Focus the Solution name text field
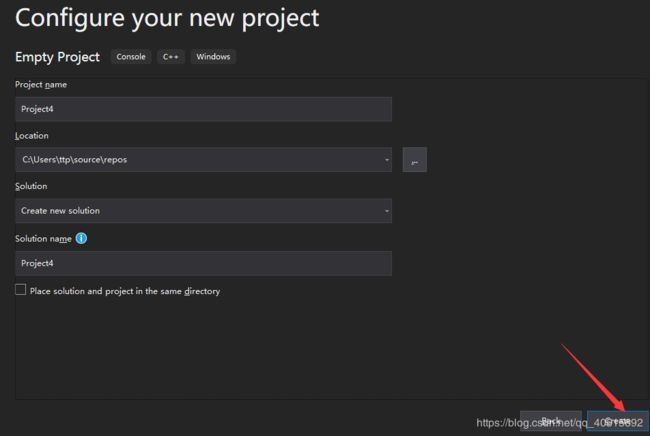 click(x=203, y=263)
